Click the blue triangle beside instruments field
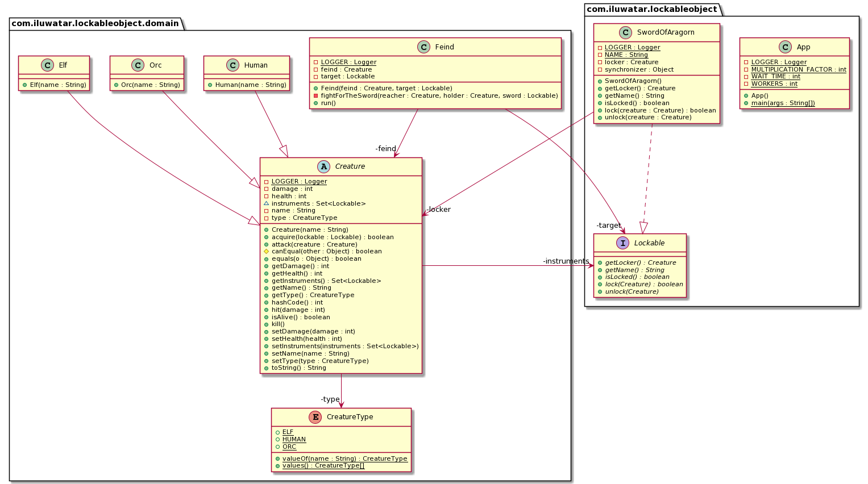868x484 pixels. [x=266, y=203]
